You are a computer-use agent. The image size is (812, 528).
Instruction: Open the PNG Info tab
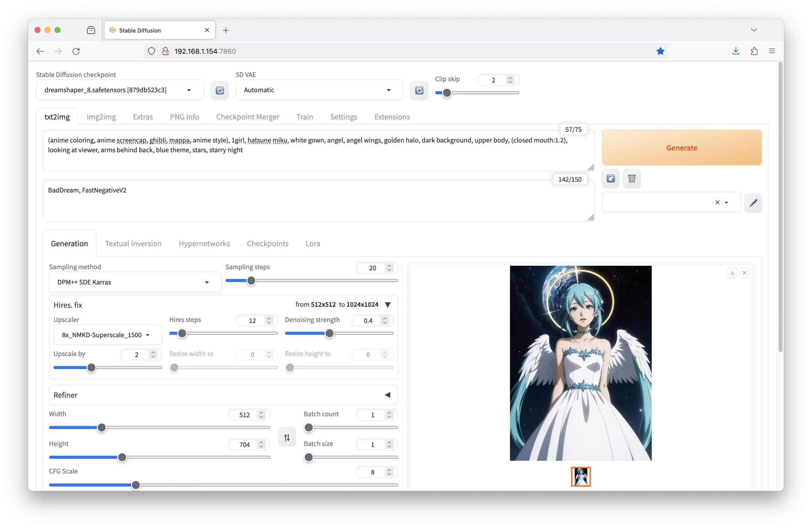184,117
